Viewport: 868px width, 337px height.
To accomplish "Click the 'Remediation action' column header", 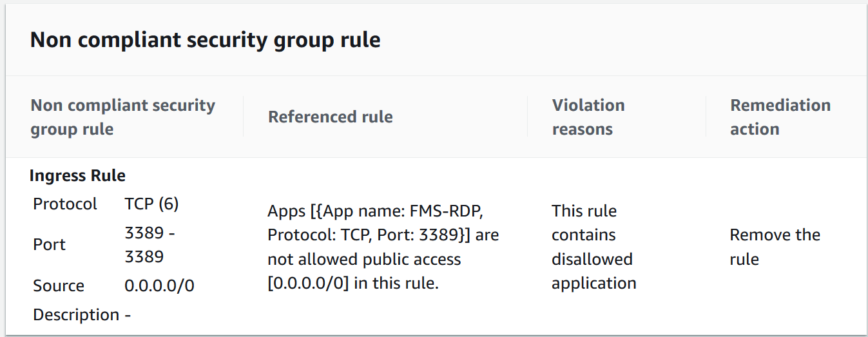I will (x=780, y=117).
